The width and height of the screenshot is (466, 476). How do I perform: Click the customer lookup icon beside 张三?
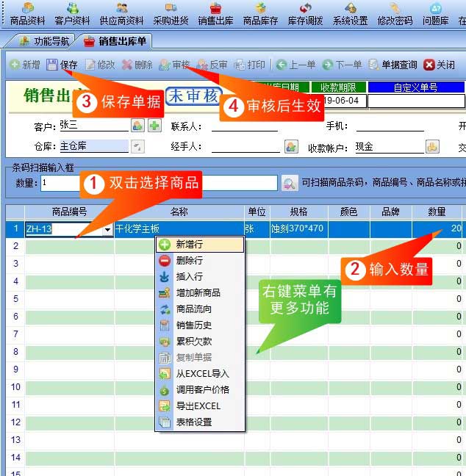coord(137,126)
